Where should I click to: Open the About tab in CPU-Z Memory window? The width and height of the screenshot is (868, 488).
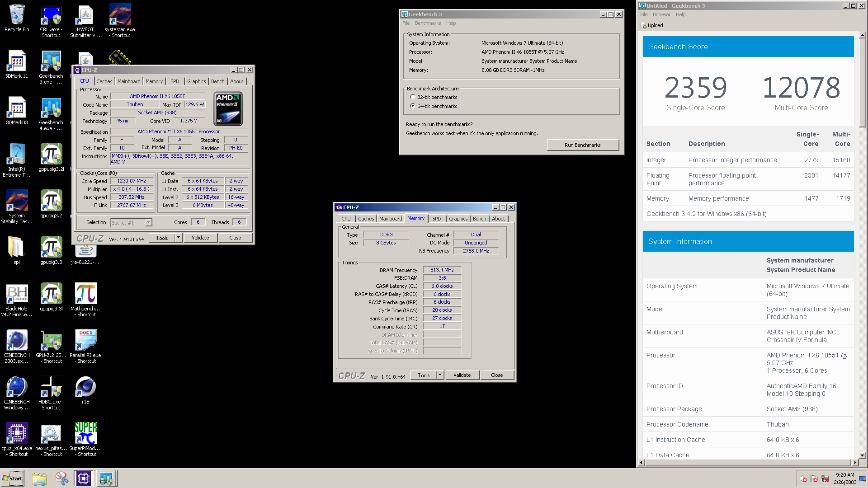click(x=498, y=219)
